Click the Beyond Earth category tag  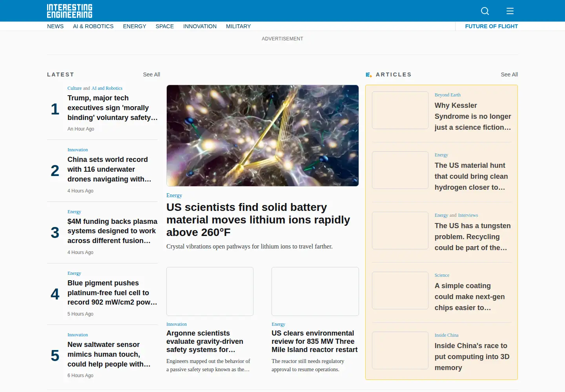click(448, 95)
